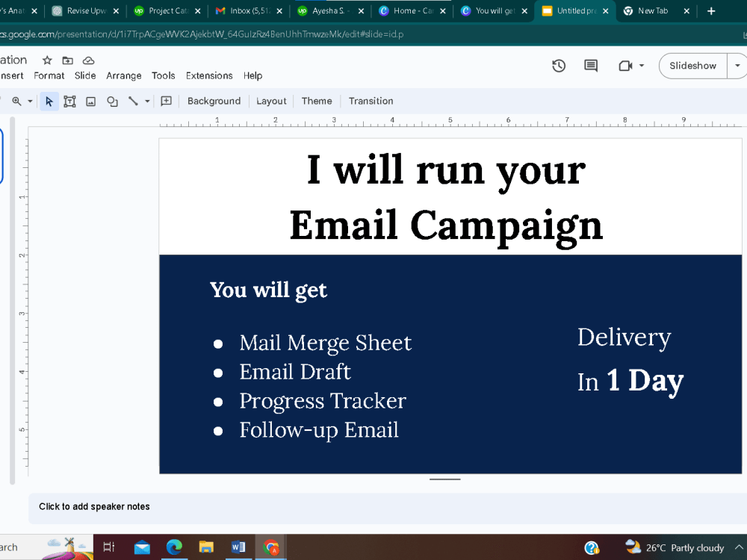Expand the line tool options arrow

(x=146, y=101)
